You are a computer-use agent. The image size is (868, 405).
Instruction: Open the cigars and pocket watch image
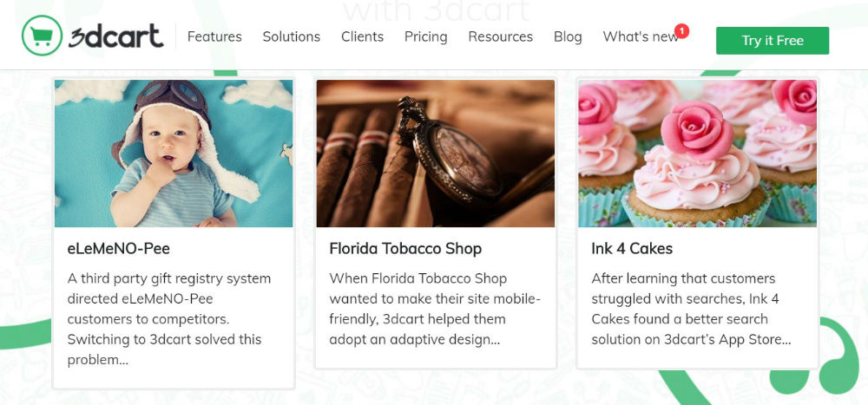coord(435,154)
